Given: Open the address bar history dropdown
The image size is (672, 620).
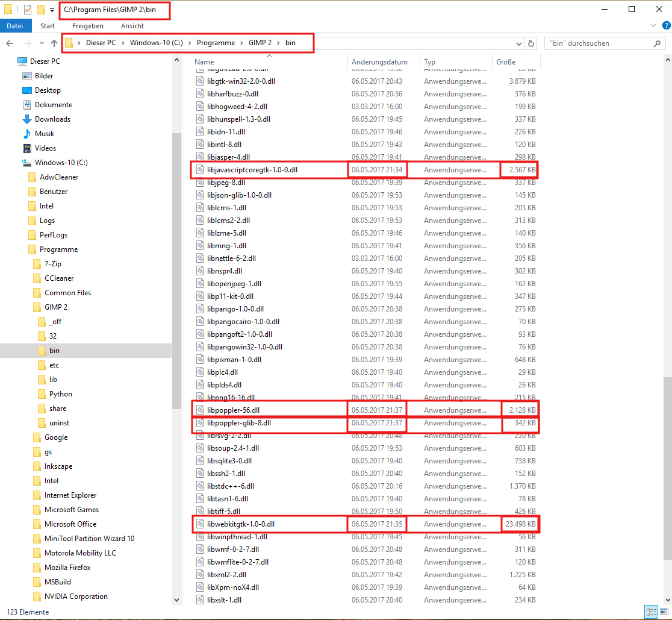Looking at the screenshot, I should (519, 43).
